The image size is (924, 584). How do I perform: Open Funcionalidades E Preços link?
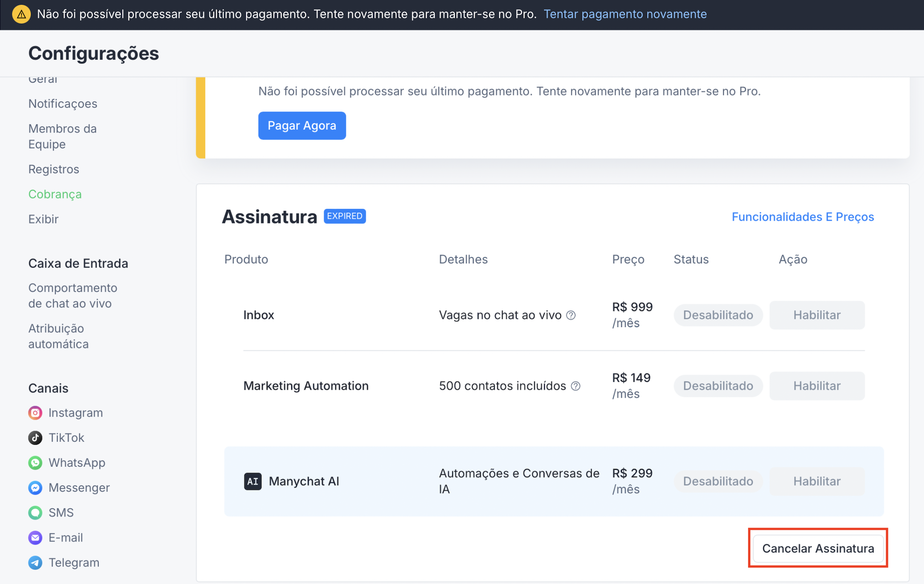pos(803,217)
